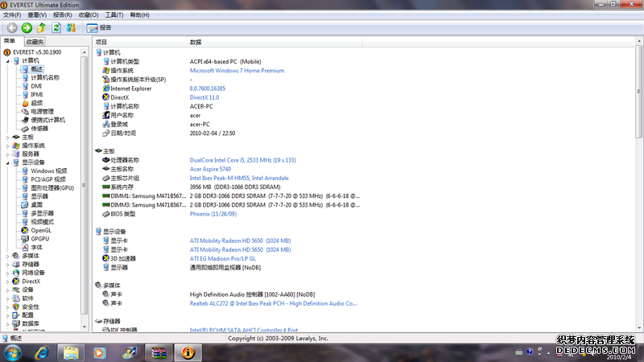Click the EVEREST taskbar icon
644x362 pixels.
point(188,352)
